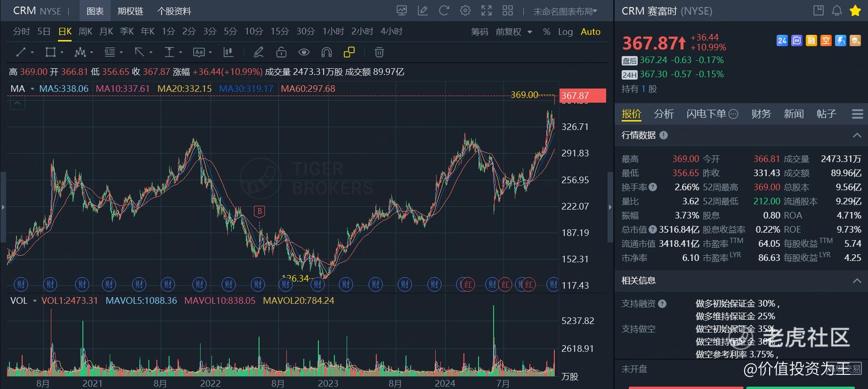Click the orange 空 short-selling badge
This screenshot has width=868, height=389.
[x=826, y=41]
